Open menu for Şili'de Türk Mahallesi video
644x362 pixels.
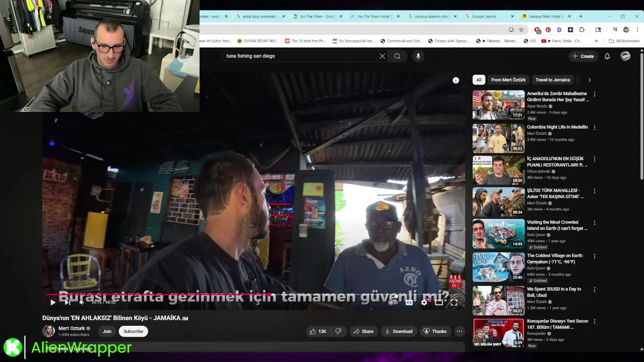(595, 191)
